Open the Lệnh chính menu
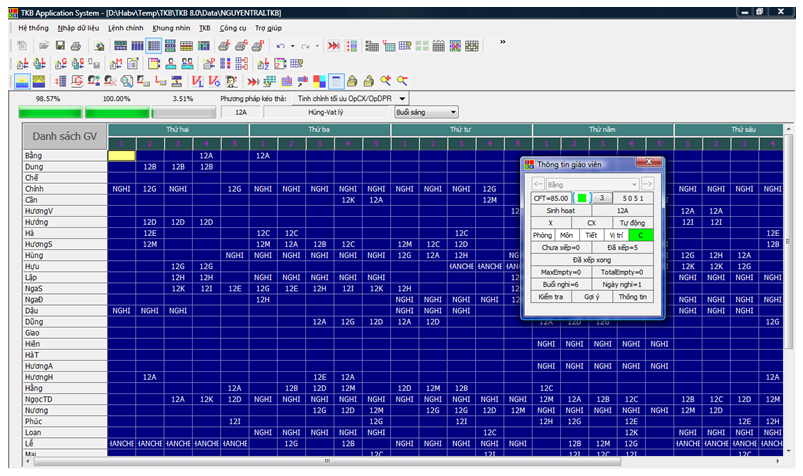Screen dimensions: 803x476 click(x=125, y=28)
